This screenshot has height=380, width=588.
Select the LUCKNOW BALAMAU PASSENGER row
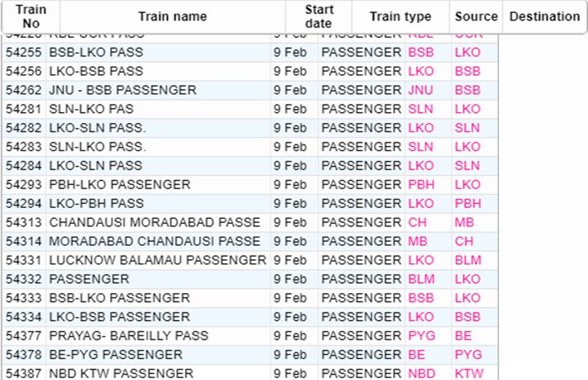250,260
